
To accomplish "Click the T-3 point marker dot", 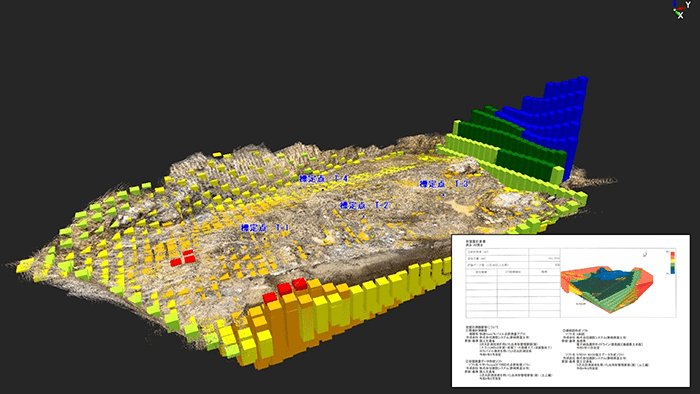I will (x=443, y=195).
